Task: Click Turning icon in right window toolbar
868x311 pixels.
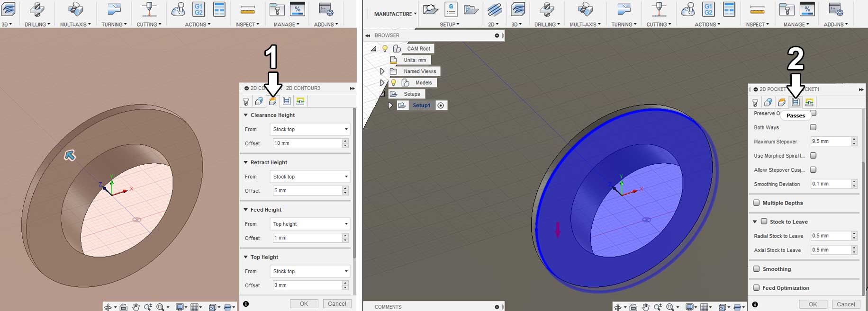Action: coord(624,9)
